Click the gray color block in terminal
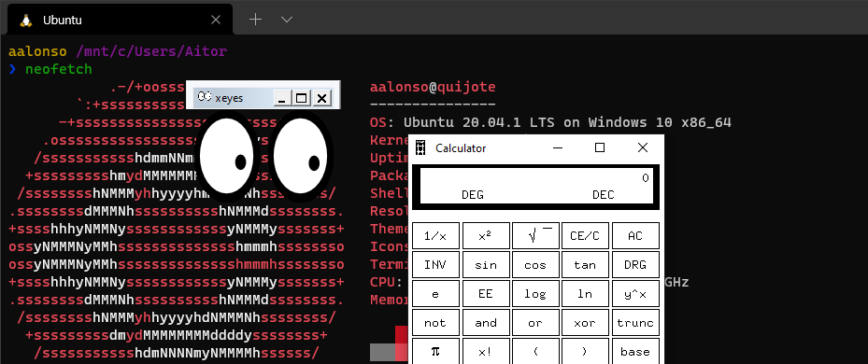The width and height of the screenshot is (868, 364). tap(382, 353)
